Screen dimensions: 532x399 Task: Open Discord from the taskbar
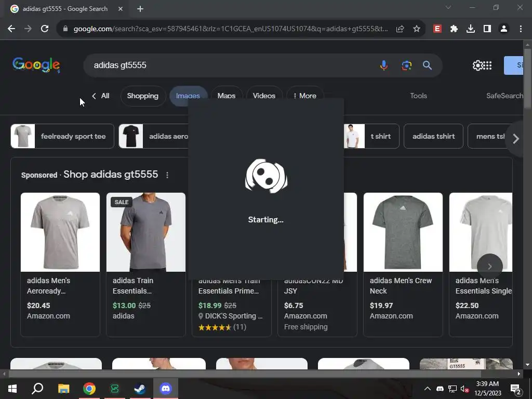tap(166, 388)
